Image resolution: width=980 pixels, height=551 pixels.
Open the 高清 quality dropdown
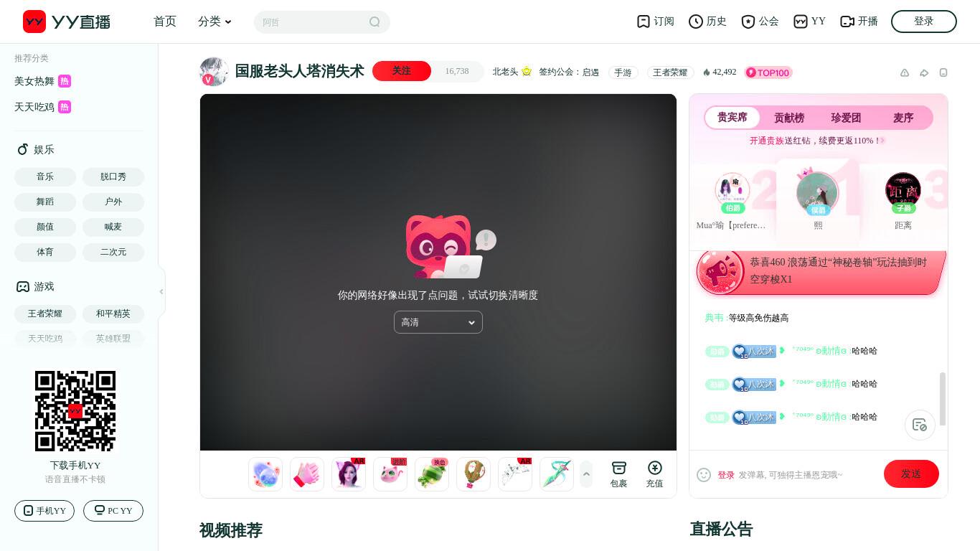point(438,322)
